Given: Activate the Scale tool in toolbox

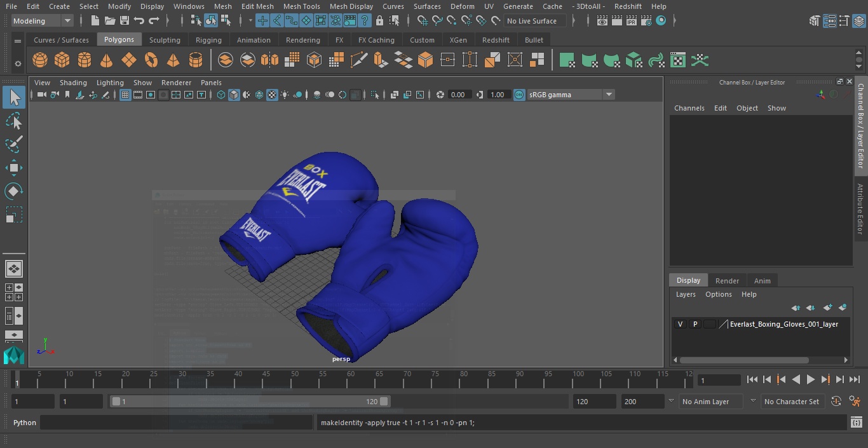Looking at the screenshot, I should tap(13, 215).
